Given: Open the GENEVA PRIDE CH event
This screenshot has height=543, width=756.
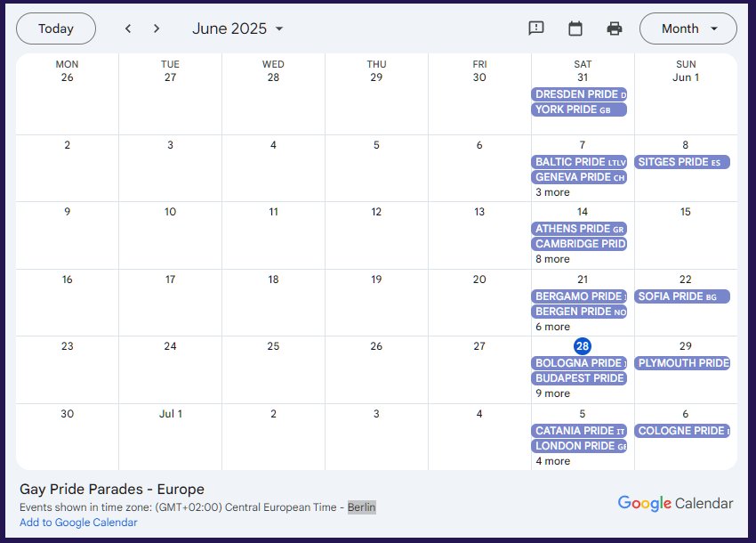Looking at the screenshot, I should (579, 177).
